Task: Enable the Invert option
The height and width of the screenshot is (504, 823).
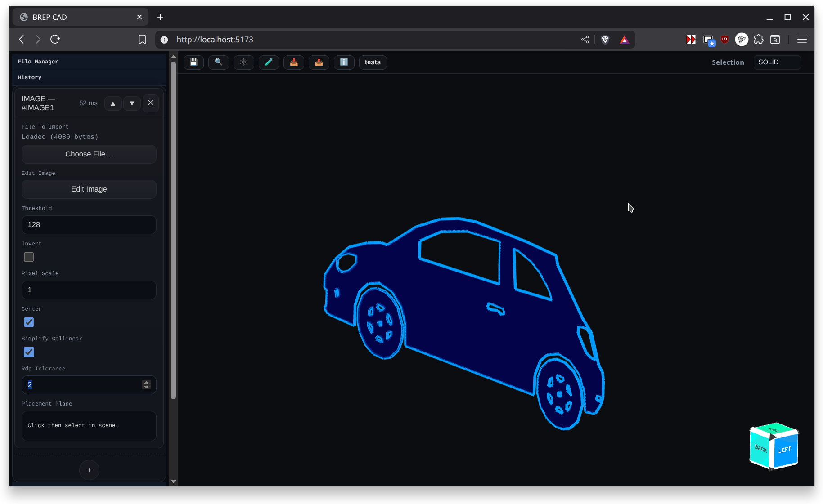Action: click(28, 257)
